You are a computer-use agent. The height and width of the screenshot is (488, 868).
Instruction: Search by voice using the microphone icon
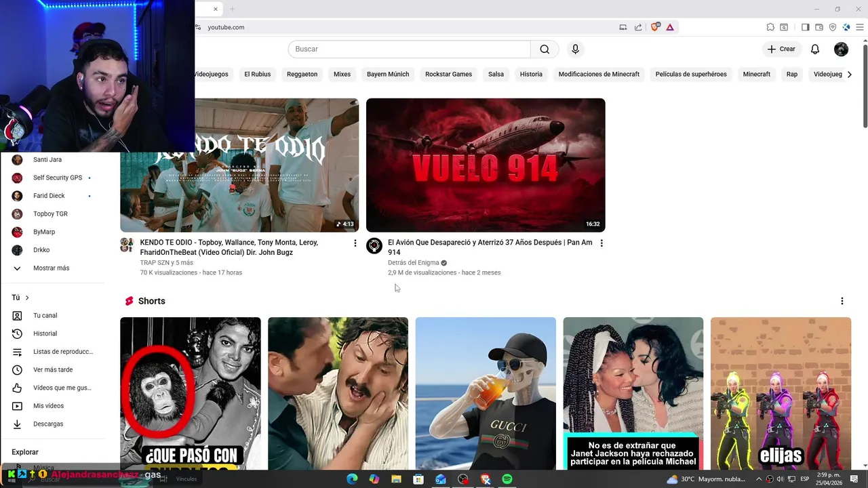coord(575,49)
